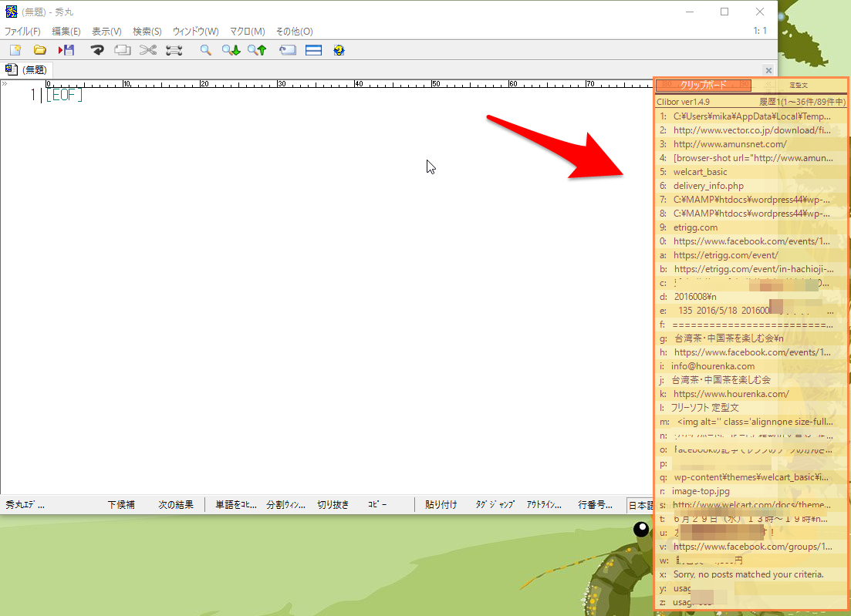Select Clibor entry i: info@hourenka.com
Screen dimensions: 851x616
pyautogui.click(x=751, y=366)
